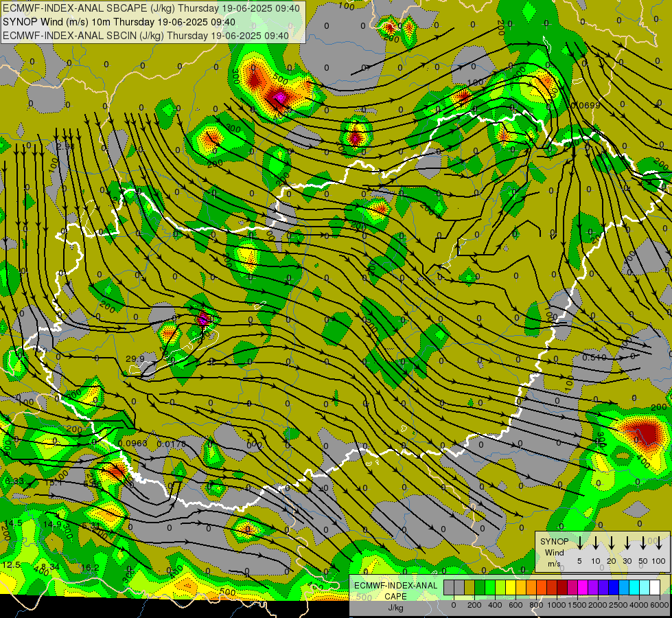
Task: Click the 1000 tick label on CAPE scale
Action: [557, 605]
